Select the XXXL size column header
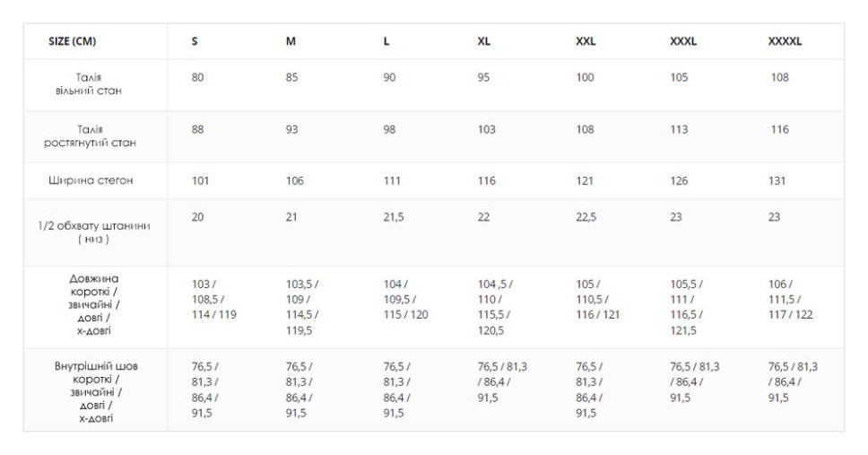The height and width of the screenshot is (455, 868). click(x=683, y=41)
